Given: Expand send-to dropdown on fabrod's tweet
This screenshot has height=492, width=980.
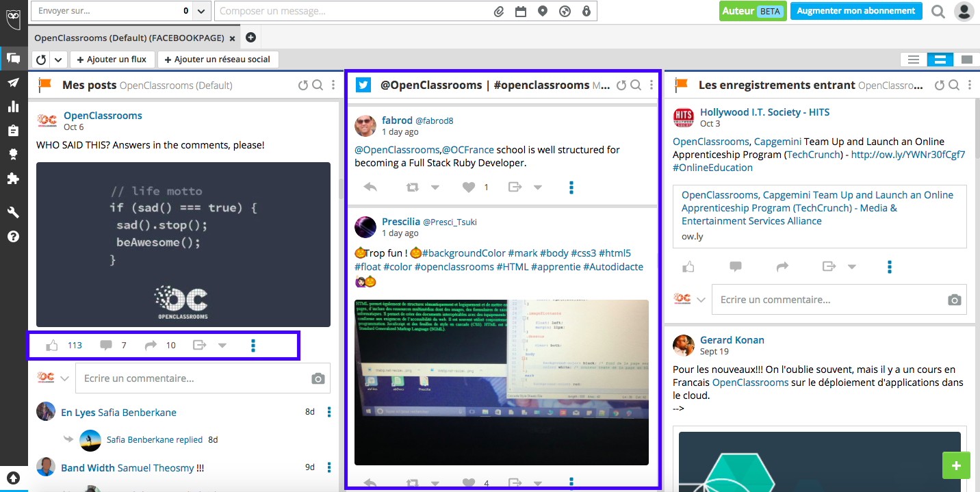Looking at the screenshot, I should (x=538, y=187).
